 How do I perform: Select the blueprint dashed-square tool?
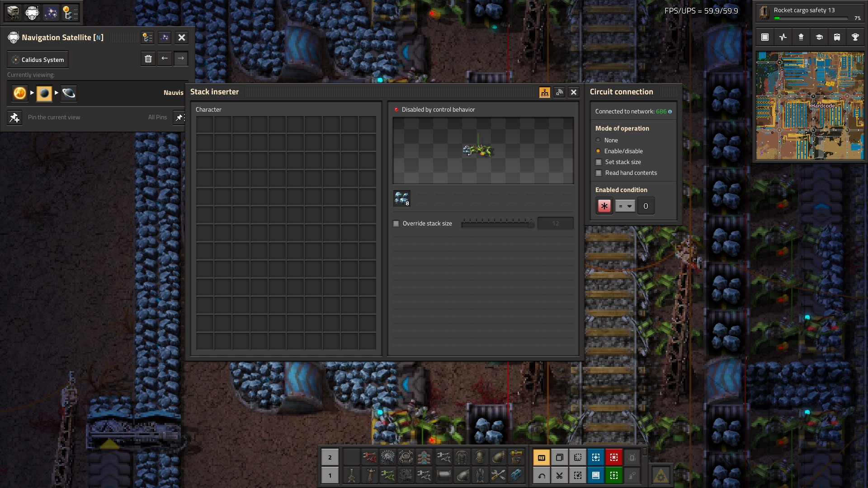578,458
